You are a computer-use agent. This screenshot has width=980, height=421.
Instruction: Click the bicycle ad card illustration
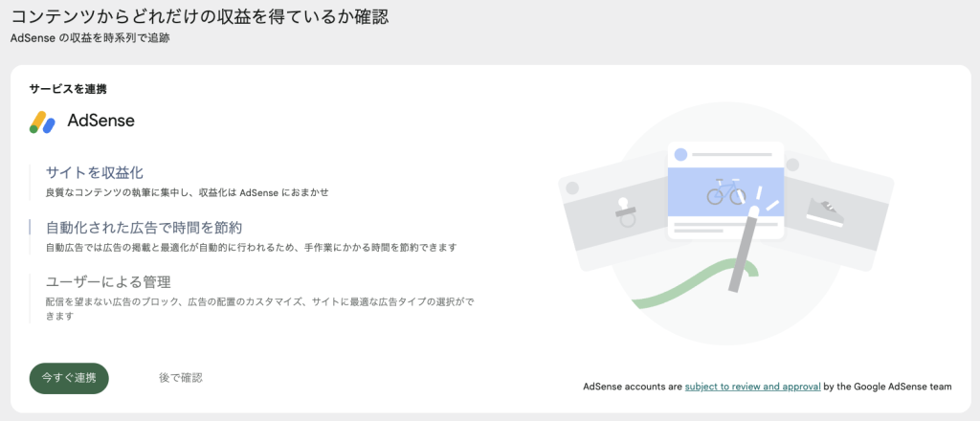point(725,190)
